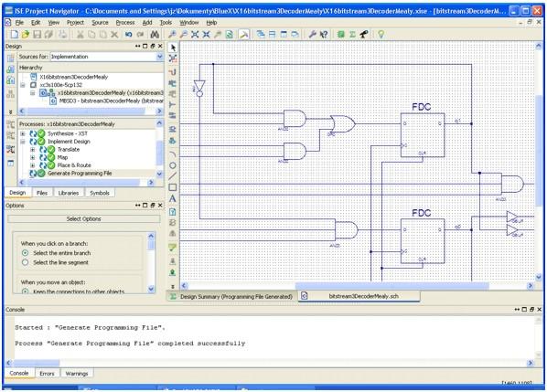547x392 pixels.
Task: Expand more schematic tools chevron
Action: 173,286
